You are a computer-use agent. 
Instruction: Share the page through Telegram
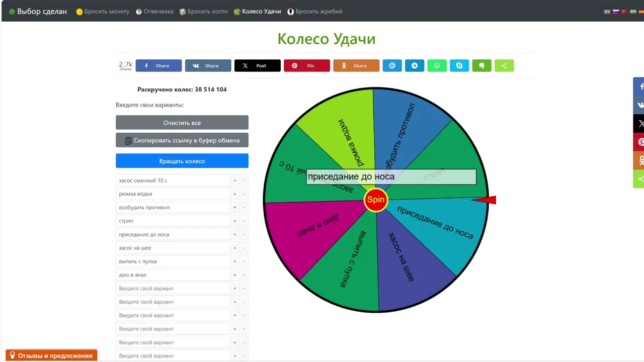[415, 65]
